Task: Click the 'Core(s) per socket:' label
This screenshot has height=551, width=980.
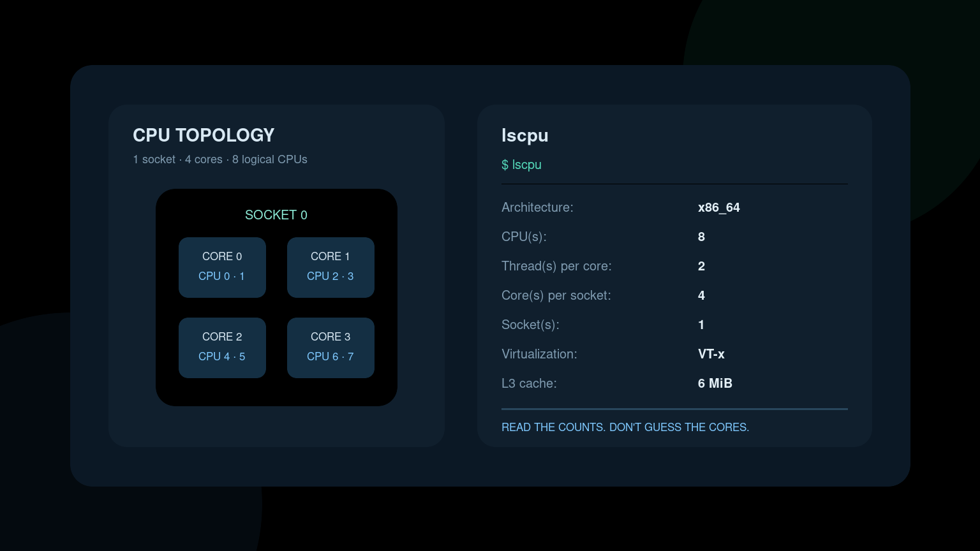Action: click(x=556, y=295)
